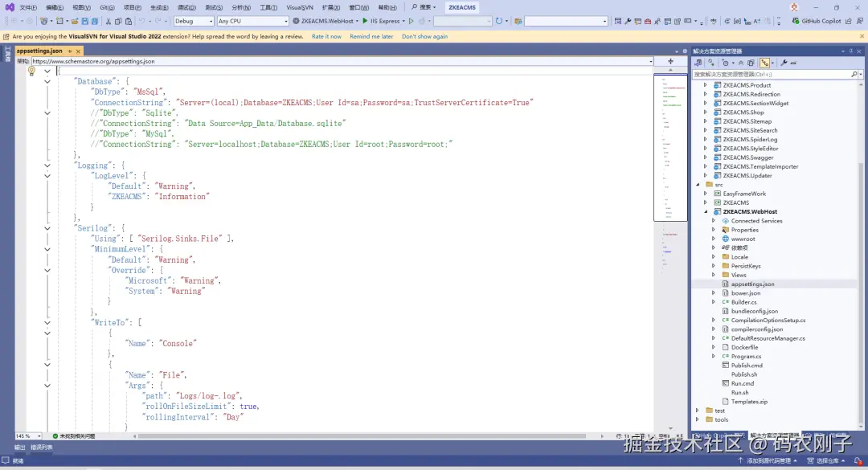
Task: Dismiss the VisualSVN notification bar
Action: (862, 36)
